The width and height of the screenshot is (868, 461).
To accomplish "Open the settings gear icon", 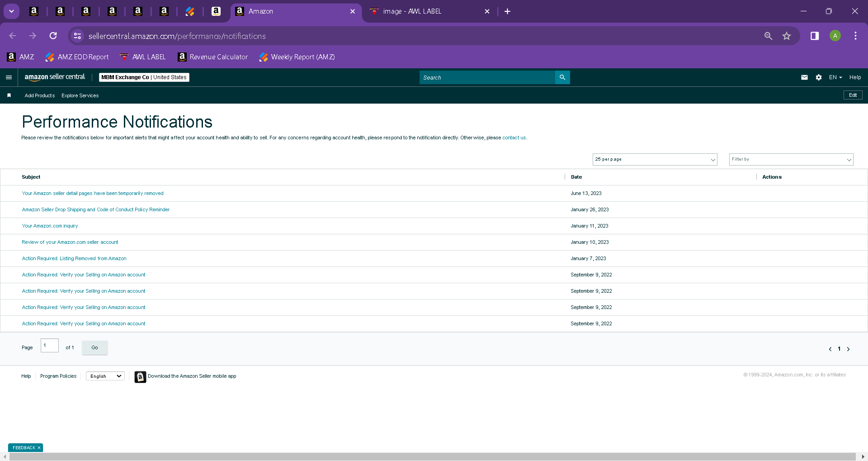I will click(819, 77).
